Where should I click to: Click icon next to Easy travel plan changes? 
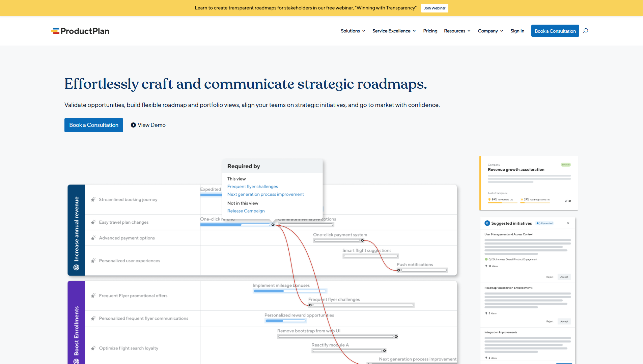pyautogui.click(x=93, y=222)
